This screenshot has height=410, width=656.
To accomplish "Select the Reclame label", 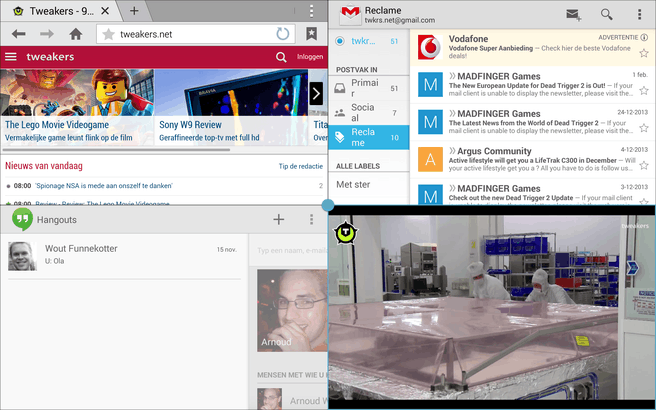I will 369,137.
